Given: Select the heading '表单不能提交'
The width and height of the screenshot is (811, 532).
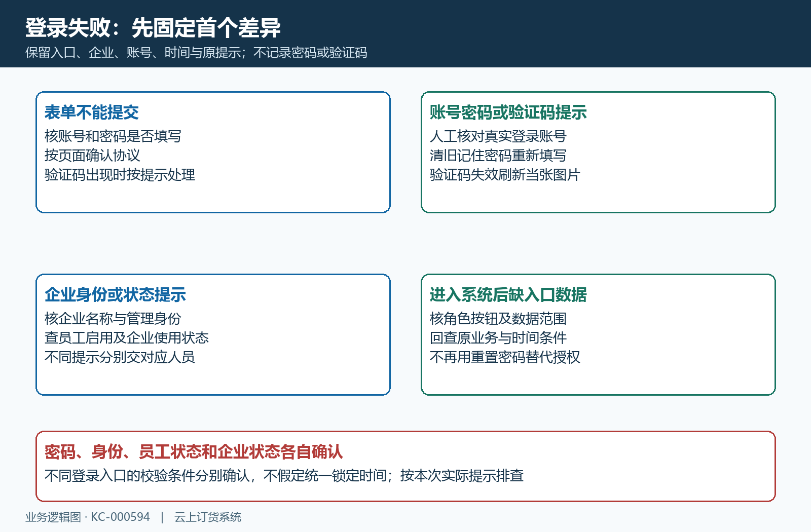Looking at the screenshot, I should [x=92, y=112].
